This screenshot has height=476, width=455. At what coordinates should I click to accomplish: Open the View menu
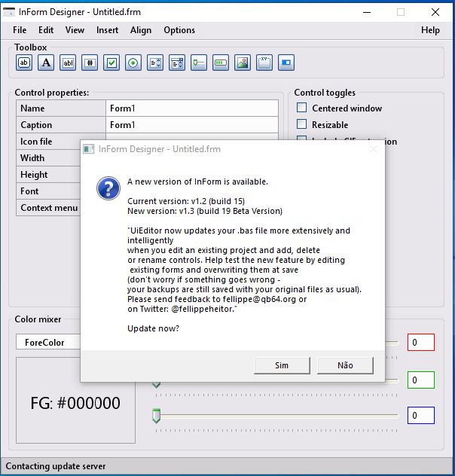(75, 30)
